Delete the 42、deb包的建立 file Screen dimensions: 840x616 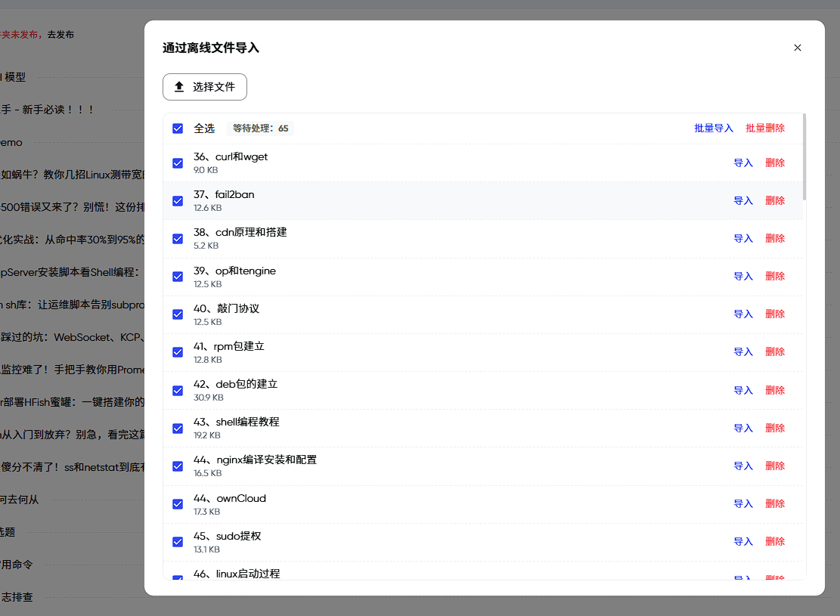775,391
